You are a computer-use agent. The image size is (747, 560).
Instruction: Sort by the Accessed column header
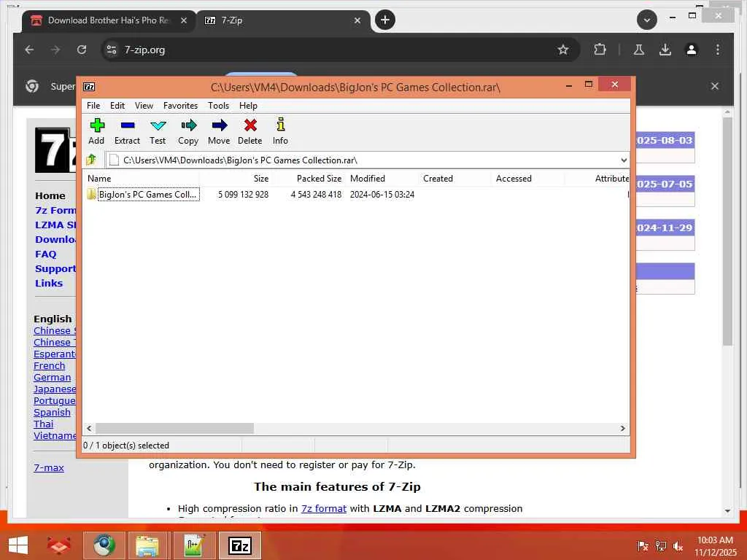point(528,179)
